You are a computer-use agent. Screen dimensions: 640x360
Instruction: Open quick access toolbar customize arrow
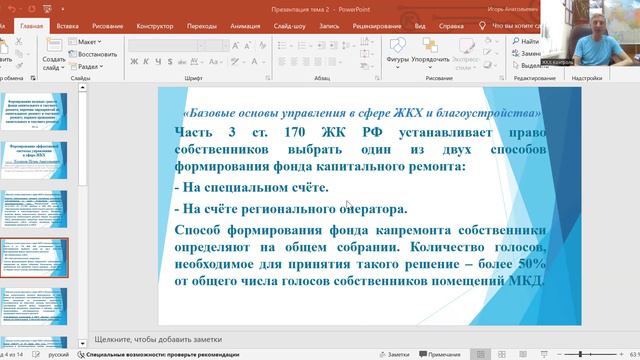point(62,9)
